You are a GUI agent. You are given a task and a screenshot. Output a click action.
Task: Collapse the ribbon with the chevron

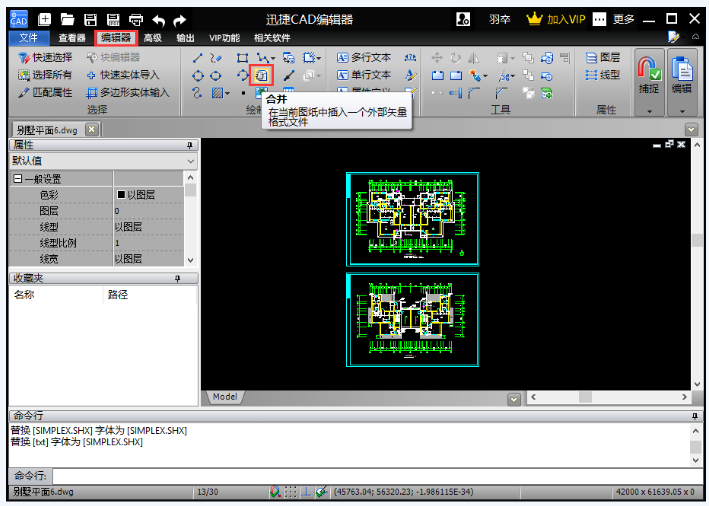pyautogui.click(x=695, y=37)
